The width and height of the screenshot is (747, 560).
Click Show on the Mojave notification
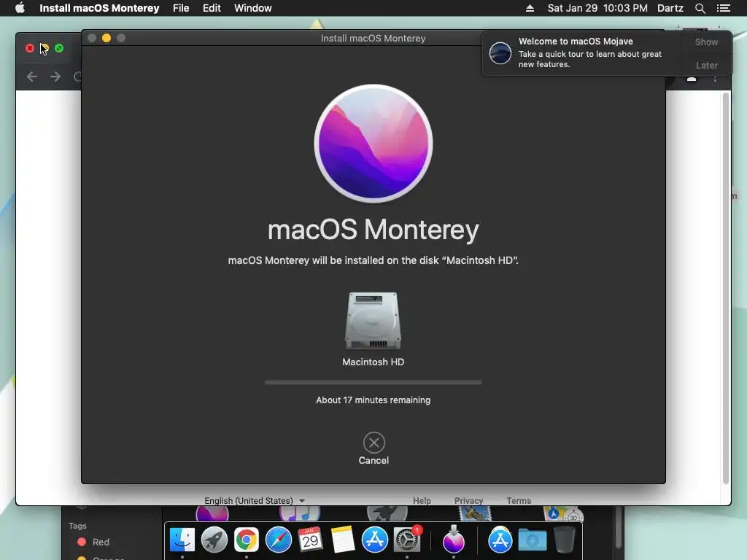[706, 42]
